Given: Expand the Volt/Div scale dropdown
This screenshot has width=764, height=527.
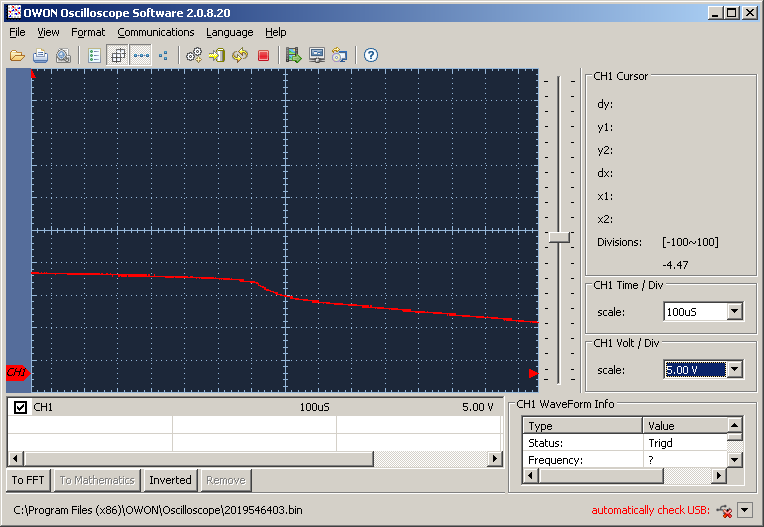Looking at the screenshot, I should coord(734,370).
